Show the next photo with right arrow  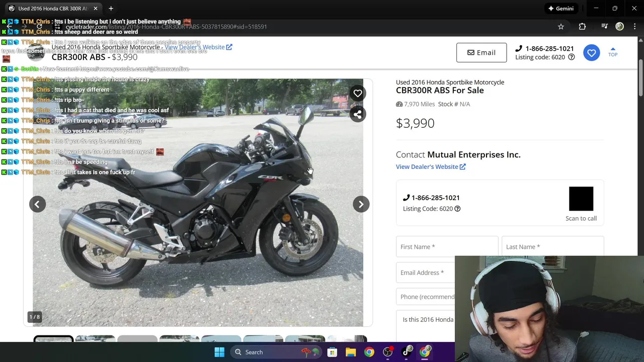pos(361,204)
